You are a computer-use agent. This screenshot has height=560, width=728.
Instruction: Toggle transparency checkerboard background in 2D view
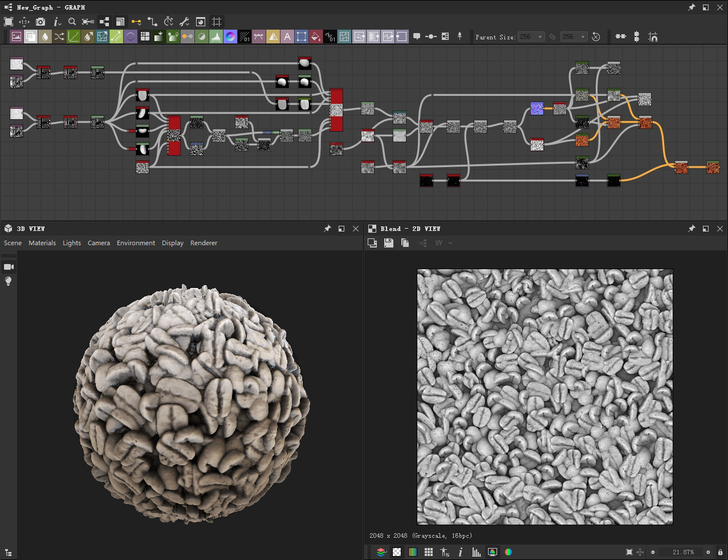coord(396,552)
